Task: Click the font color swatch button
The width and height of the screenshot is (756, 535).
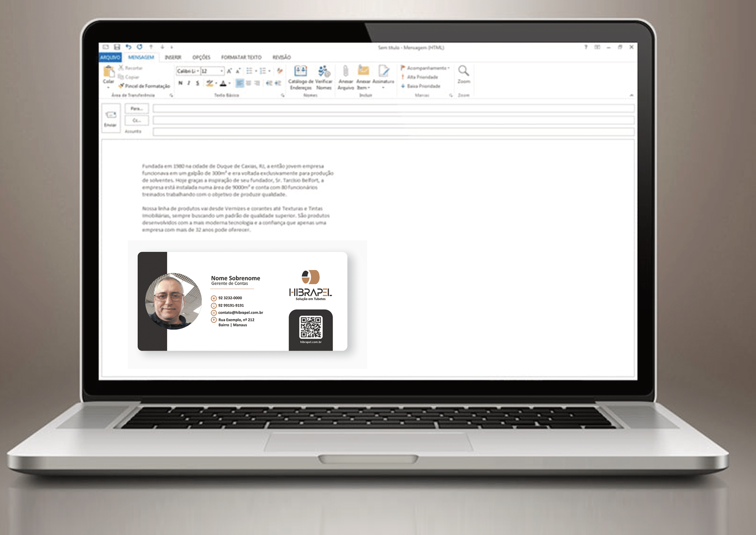Action: 223,83
